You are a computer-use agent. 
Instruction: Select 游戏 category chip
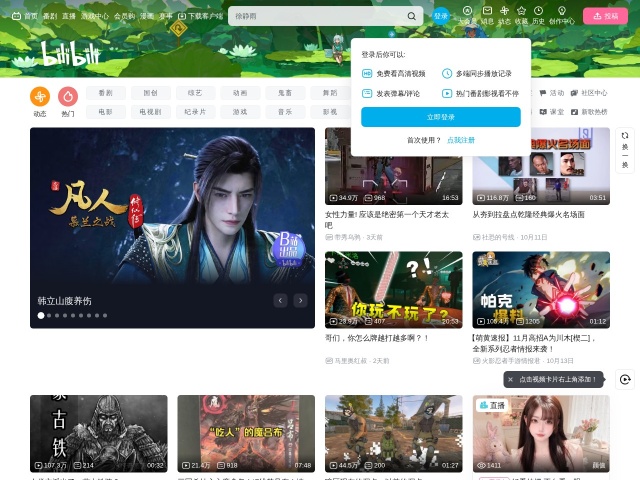click(240, 112)
